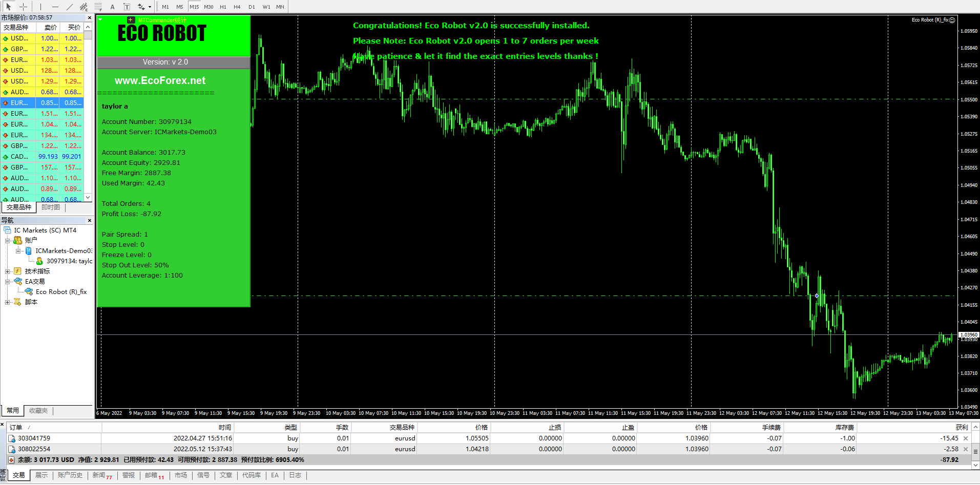Switch chart to M1 timeframe
980x485 pixels.
(x=165, y=7)
